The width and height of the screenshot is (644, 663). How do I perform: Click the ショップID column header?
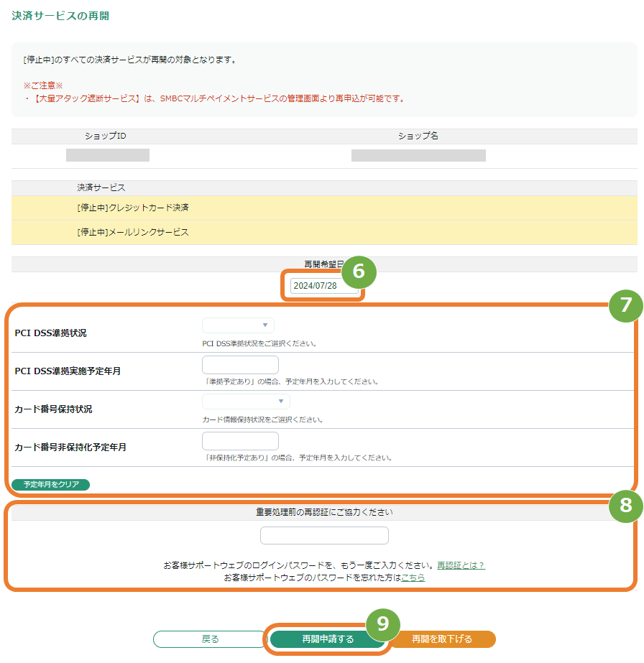[106, 136]
